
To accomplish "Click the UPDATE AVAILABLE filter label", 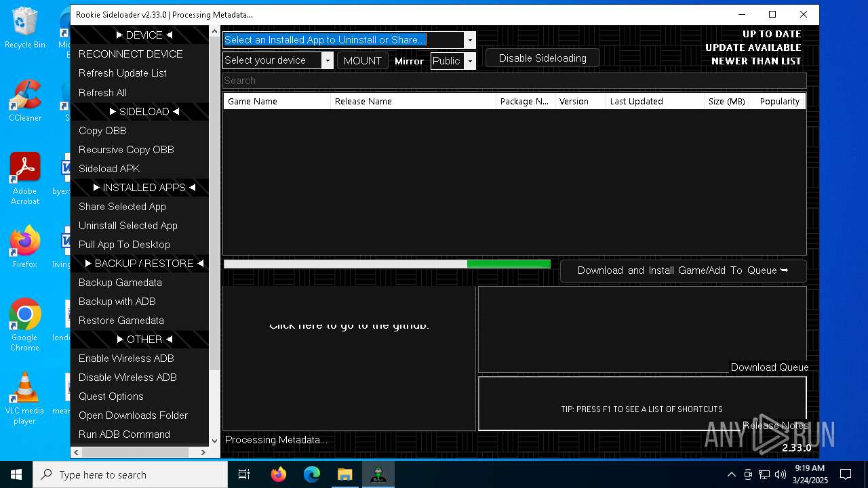I will pyautogui.click(x=753, y=47).
